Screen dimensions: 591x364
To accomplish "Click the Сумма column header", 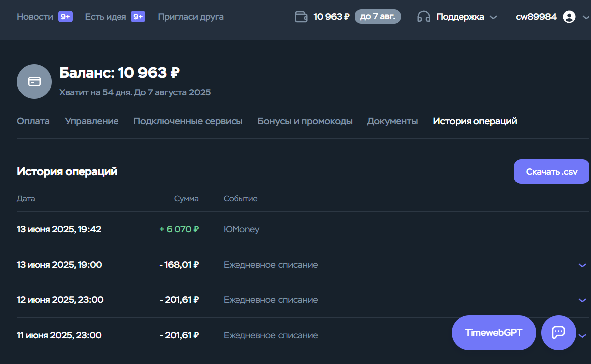I will point(186,199).
